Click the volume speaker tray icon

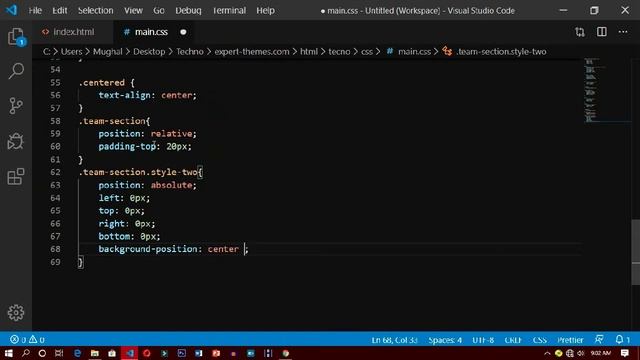pos(581,353)
